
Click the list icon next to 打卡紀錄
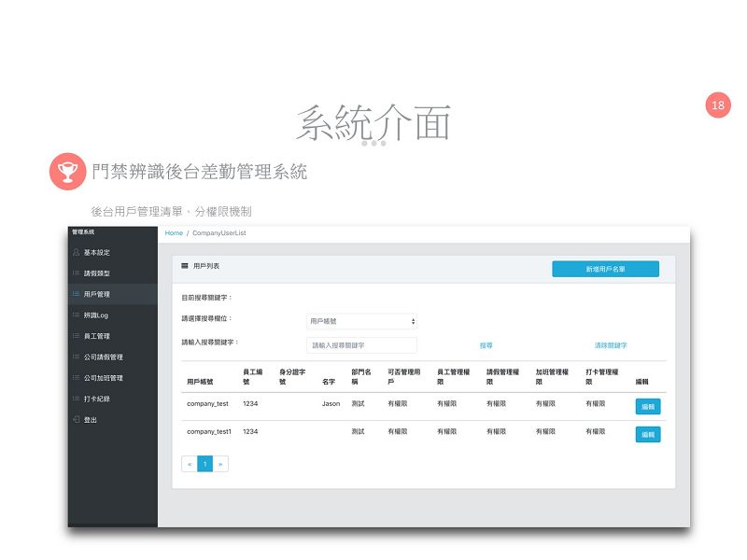pos(77,399)
